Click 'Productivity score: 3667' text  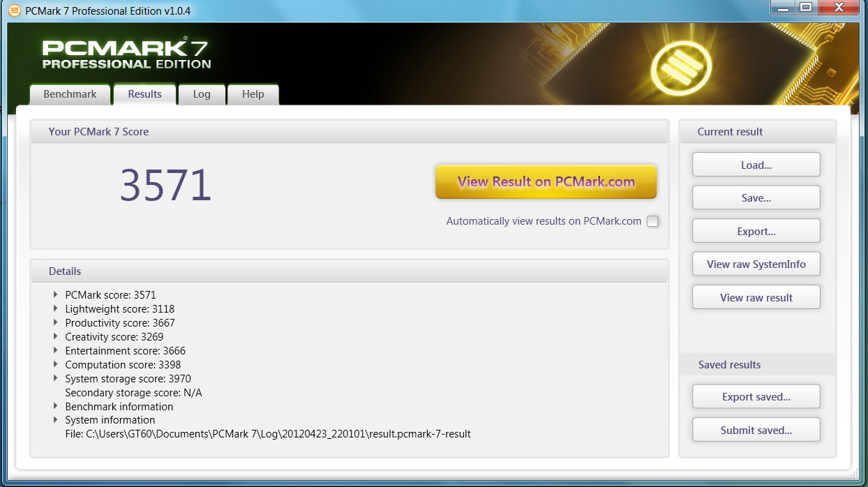tap(120, 323)
